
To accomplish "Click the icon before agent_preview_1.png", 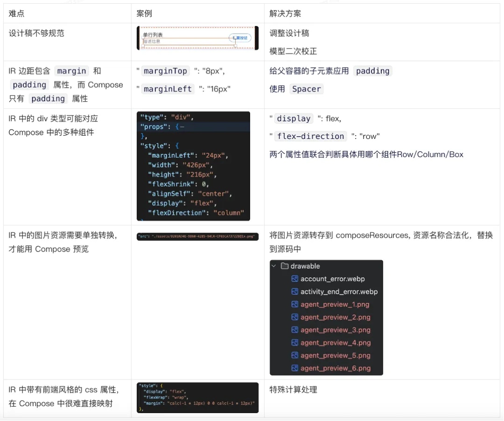I will [294, 304].
